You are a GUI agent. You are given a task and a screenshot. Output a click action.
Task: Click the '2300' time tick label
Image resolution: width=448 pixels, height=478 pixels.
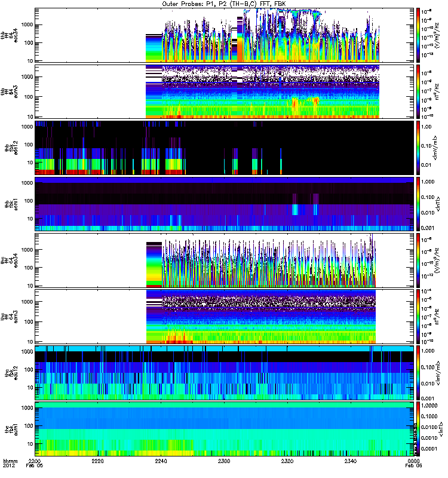[224, 461]
